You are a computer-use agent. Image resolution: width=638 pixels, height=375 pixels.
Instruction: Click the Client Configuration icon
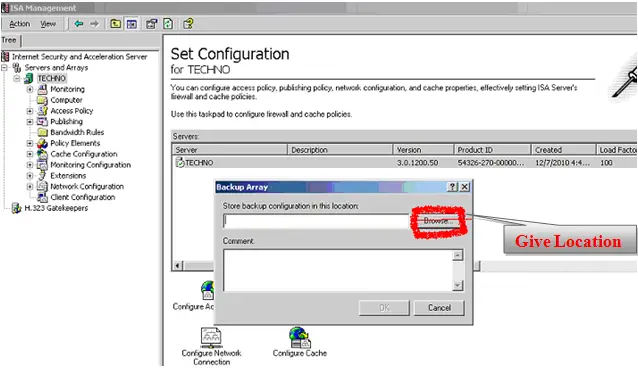pos(42,197)
